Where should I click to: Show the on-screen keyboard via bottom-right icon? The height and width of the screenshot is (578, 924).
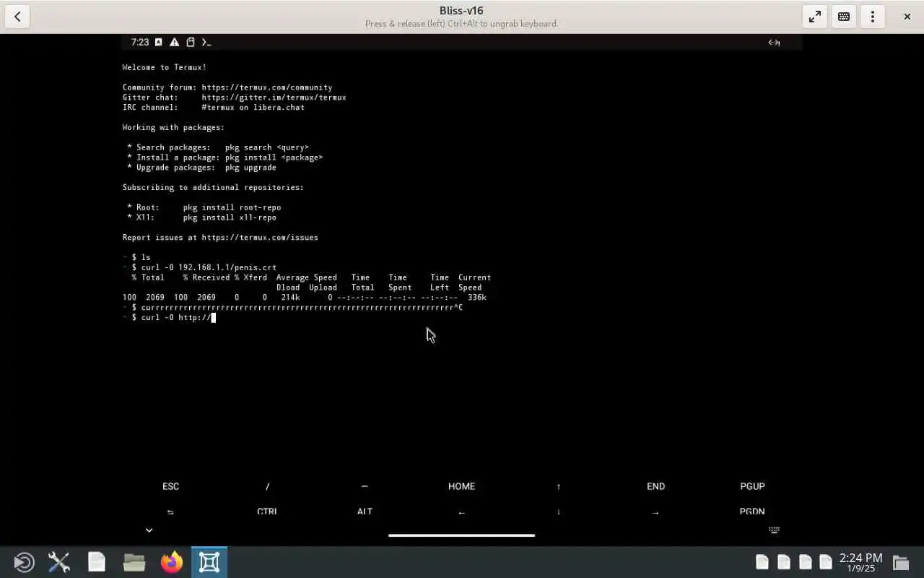click(x=774, y=530)
